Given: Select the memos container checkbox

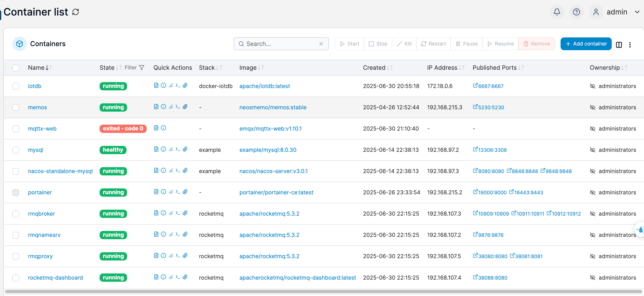Looking at the screenshot, I should [16, 107].
